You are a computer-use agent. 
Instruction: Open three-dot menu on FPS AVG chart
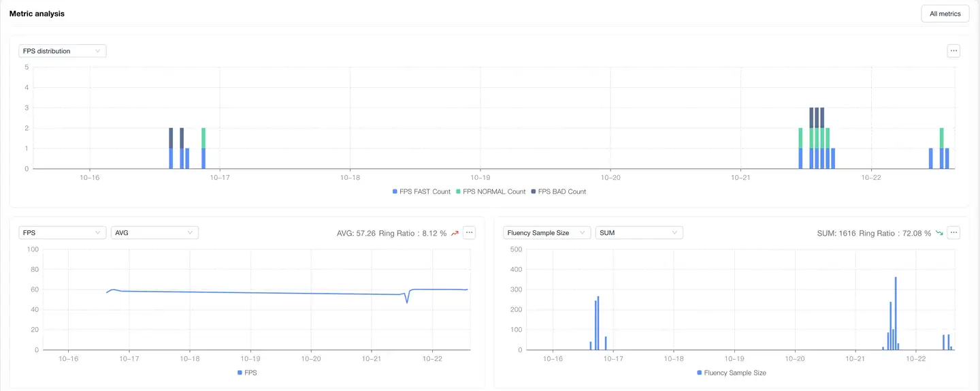pos(469,233)
